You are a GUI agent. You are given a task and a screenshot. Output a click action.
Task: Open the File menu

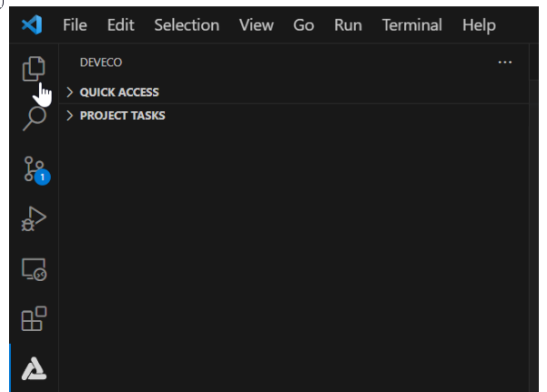[x=75, y=25]
